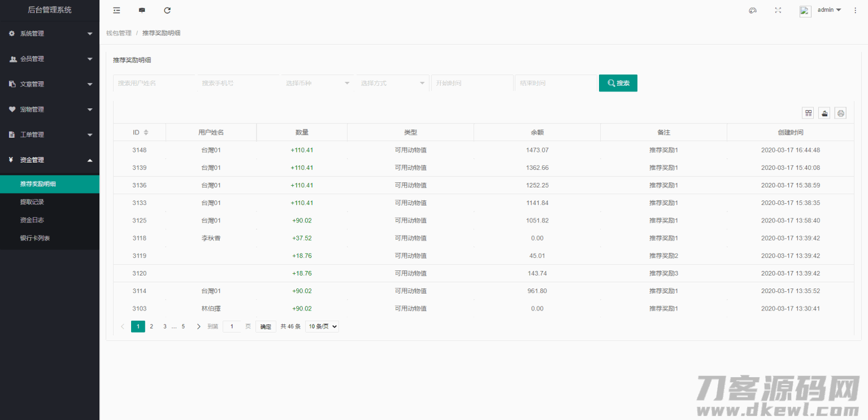Open the 选择币种 dropdown

pyautogui.click(x=317, y=83)
